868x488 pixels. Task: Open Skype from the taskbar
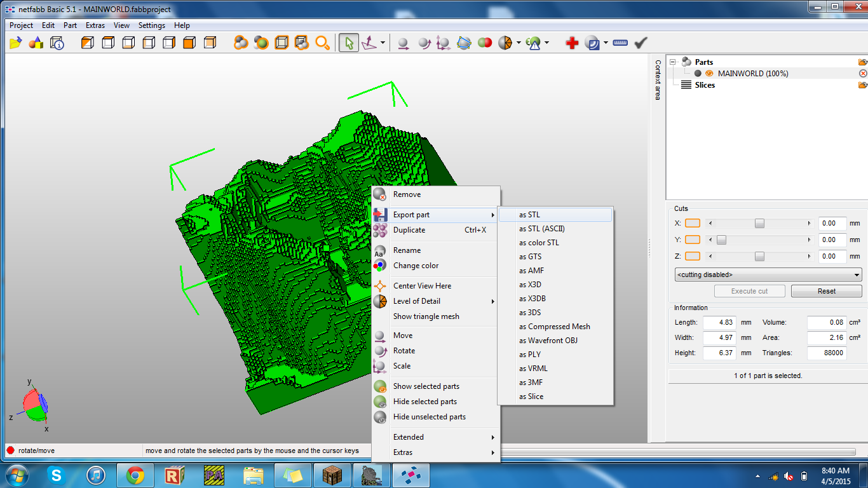point(57,475)
